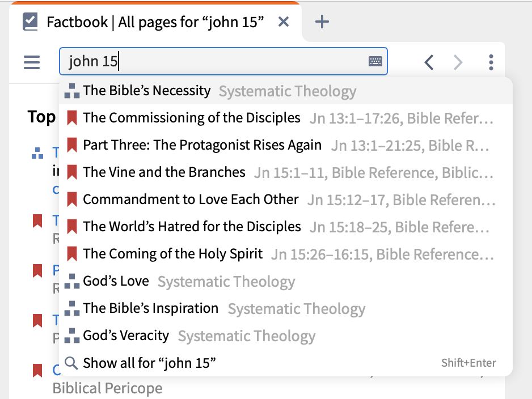Click the Jn 13:1–21:25 reference text
Viewport: 532px width, 399px height.
coord(376,146)
